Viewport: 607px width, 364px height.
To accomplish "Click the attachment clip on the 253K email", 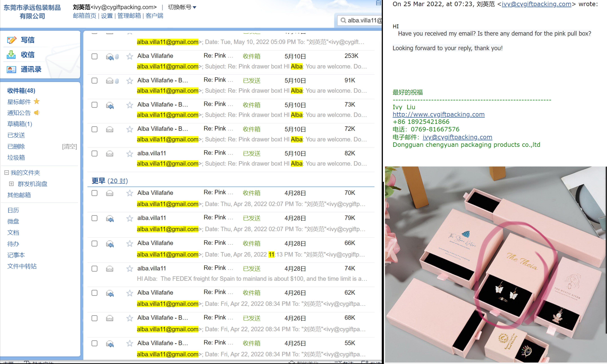I will click(x=117, y=57).
